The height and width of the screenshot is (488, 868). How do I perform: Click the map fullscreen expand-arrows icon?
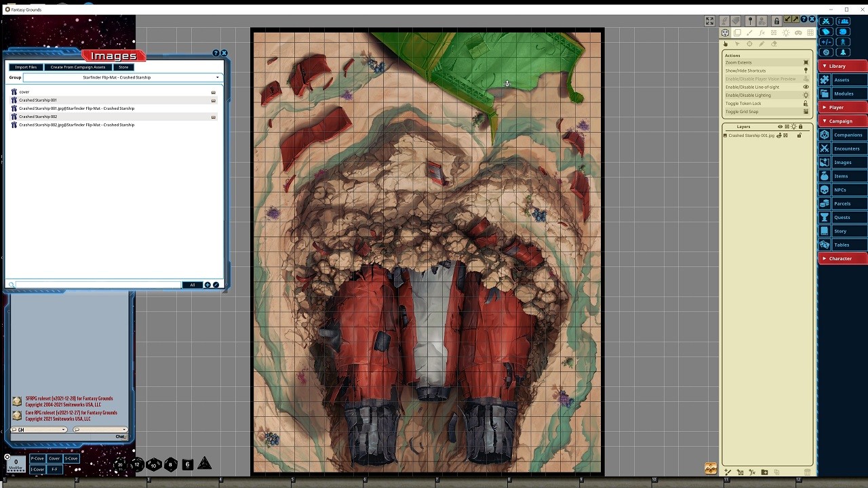tap(709, 21)
